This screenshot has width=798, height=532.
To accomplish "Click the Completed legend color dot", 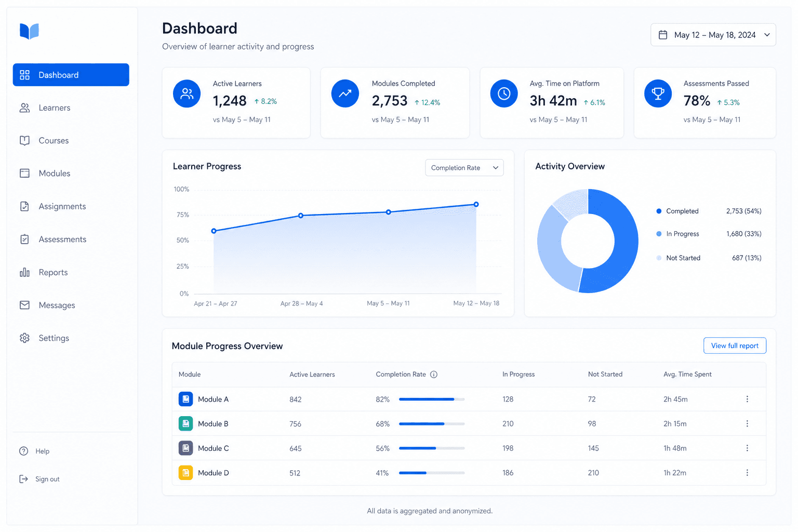I will tap(659, 211).
